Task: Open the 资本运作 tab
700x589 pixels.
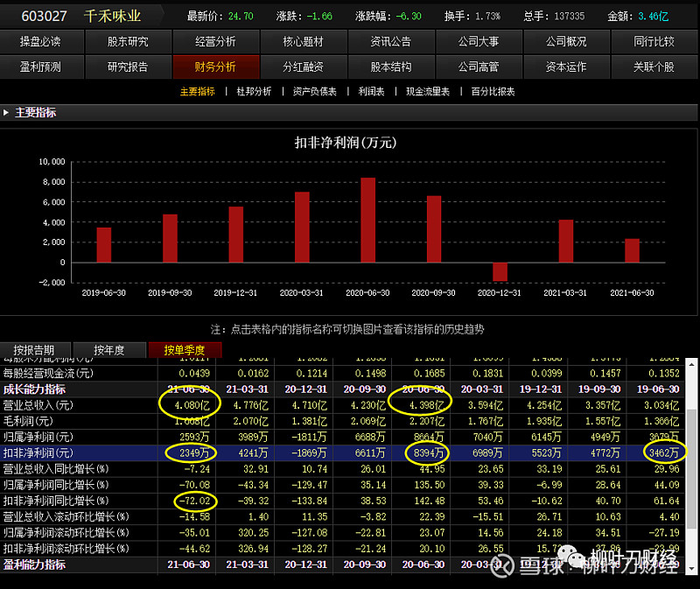Action: point(566,67)
